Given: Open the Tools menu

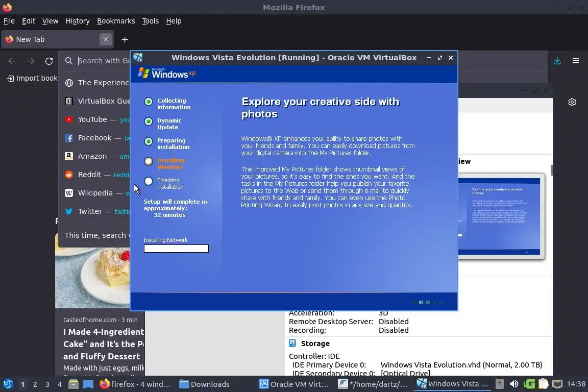Looking at the screenshot, I should [151, 21].
